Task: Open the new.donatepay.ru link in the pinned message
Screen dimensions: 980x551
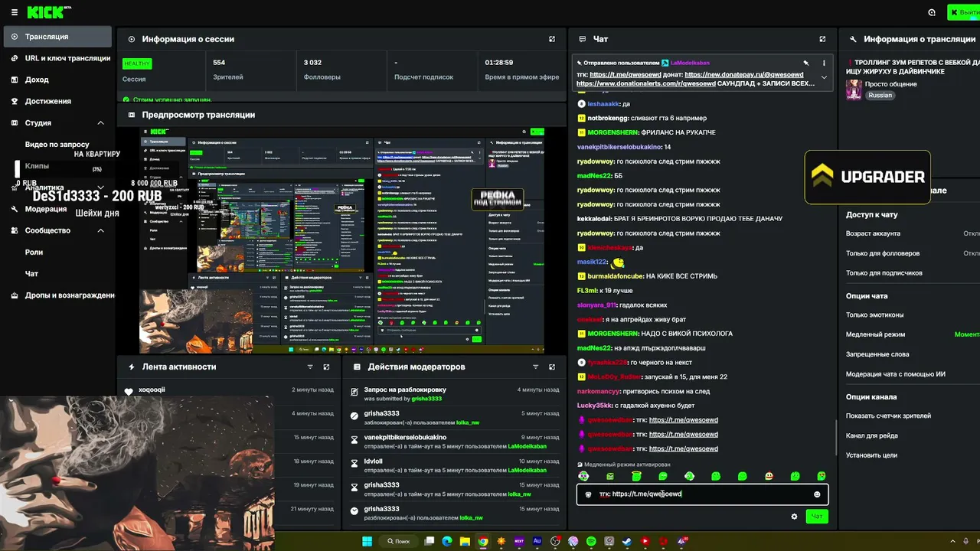Action: 743,75
